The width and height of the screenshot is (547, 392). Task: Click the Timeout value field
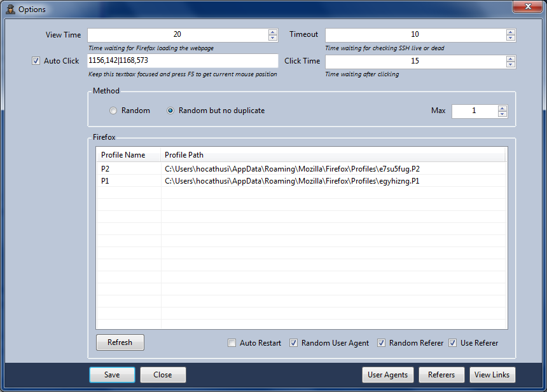tap(415, 35)
